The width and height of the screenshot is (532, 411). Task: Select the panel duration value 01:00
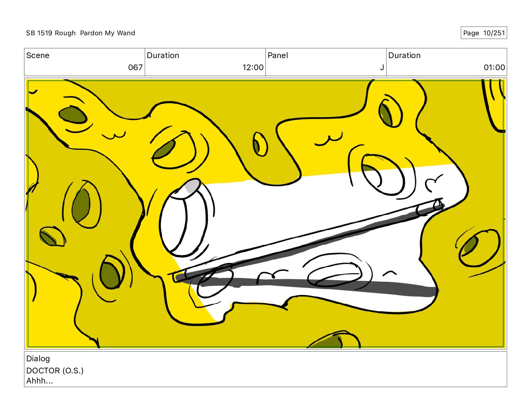[x=494, y=67]
